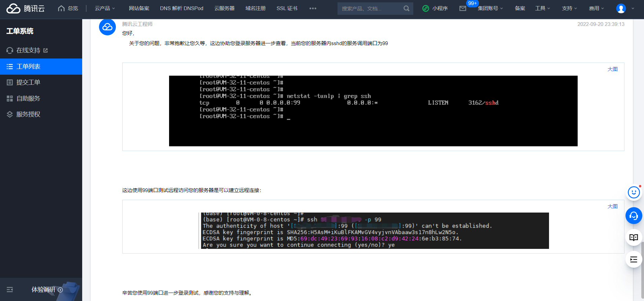Image resolution: width=644 pixels, height=301 pixels.
Task: Show more products via ellipsis icon
Action: point(313,8)
